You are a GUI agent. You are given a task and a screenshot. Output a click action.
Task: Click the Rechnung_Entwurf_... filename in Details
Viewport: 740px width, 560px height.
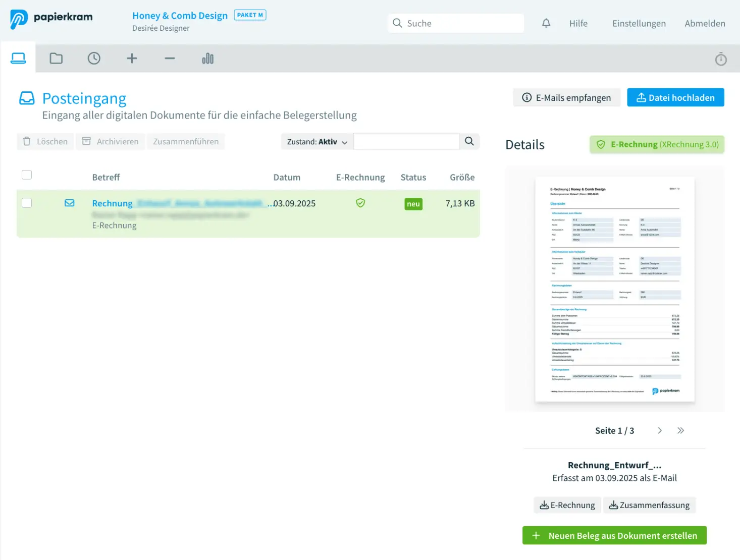(x=614, y=465)
